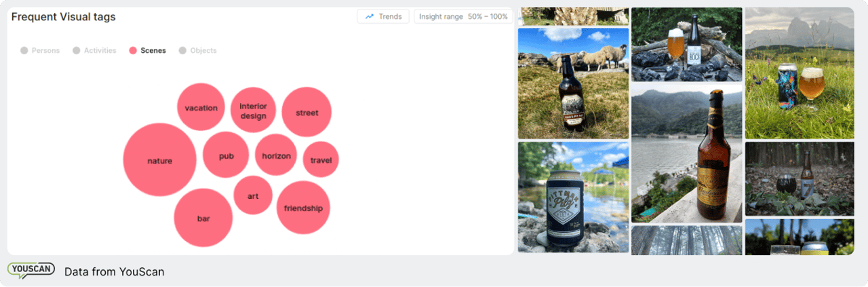Open the beer bottle with sheep photo
The image size is (868, 287).
(573, 83)
